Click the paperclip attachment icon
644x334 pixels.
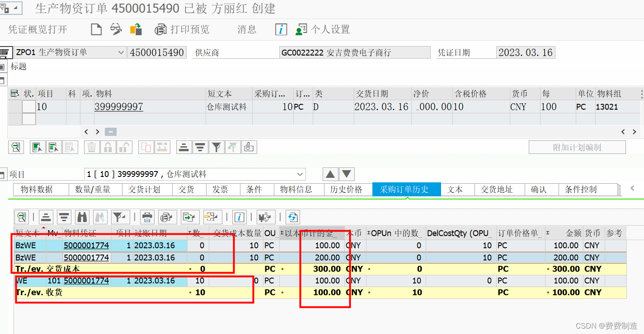pos(249,147)
